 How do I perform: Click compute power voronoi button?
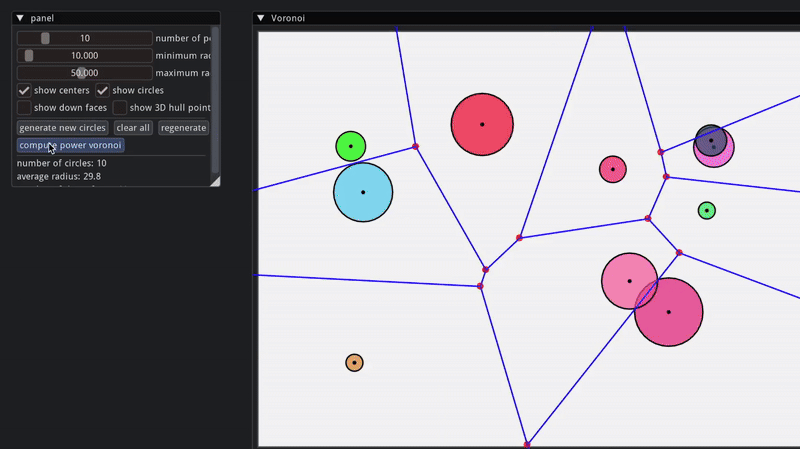coord(71,146)
